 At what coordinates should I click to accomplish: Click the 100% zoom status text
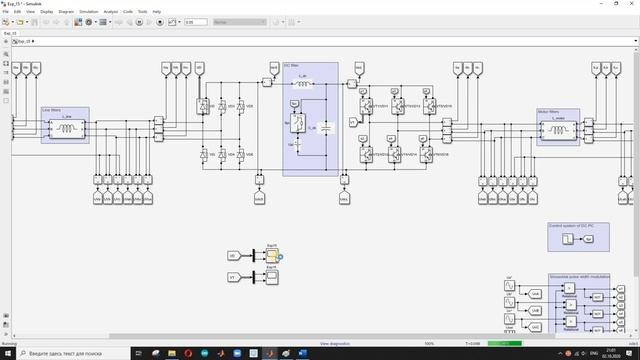click(x=429, y=344)
